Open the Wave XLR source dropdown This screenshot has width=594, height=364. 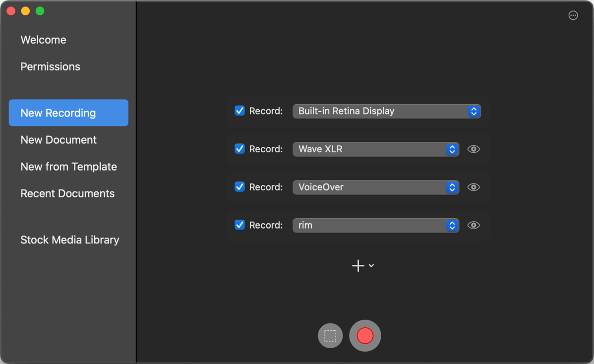click(x=375, y=149)
